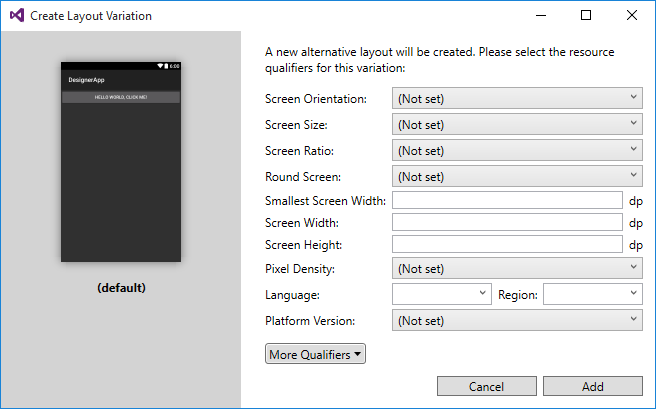Open the Pixel Density dropdown
This screenshot has height=409, width=656.
517,268
